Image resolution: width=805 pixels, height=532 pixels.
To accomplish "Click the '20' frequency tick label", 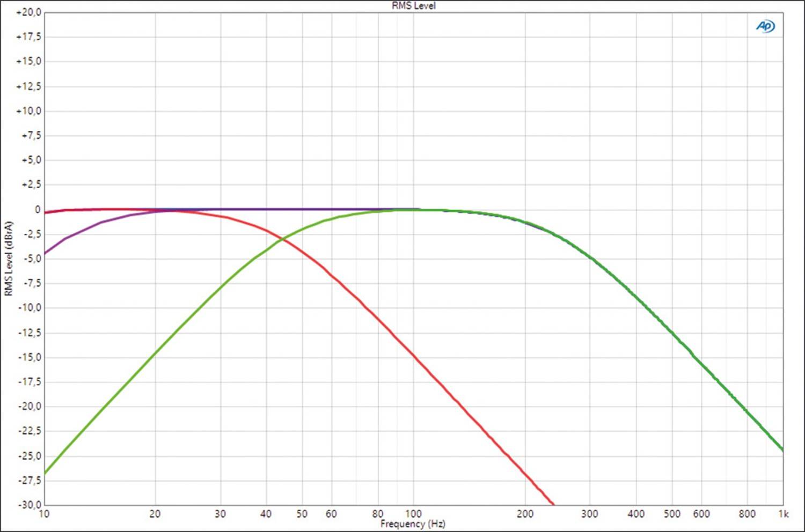I will point(155,514).
